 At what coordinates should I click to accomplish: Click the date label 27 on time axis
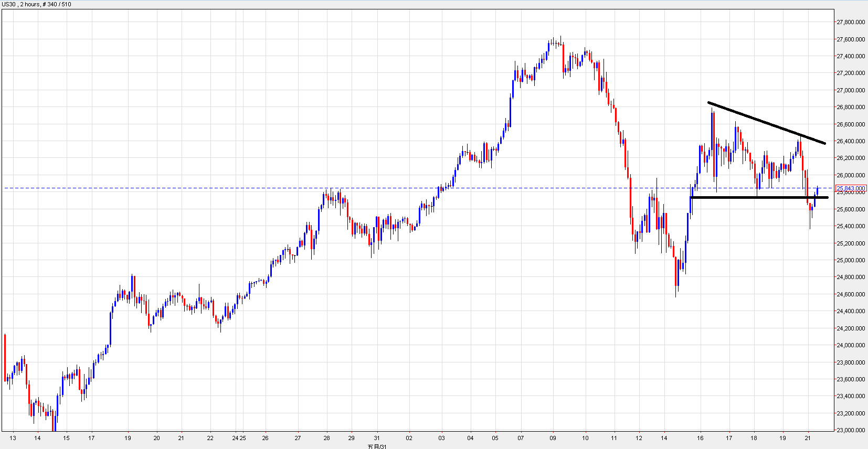tap(298, 438)
